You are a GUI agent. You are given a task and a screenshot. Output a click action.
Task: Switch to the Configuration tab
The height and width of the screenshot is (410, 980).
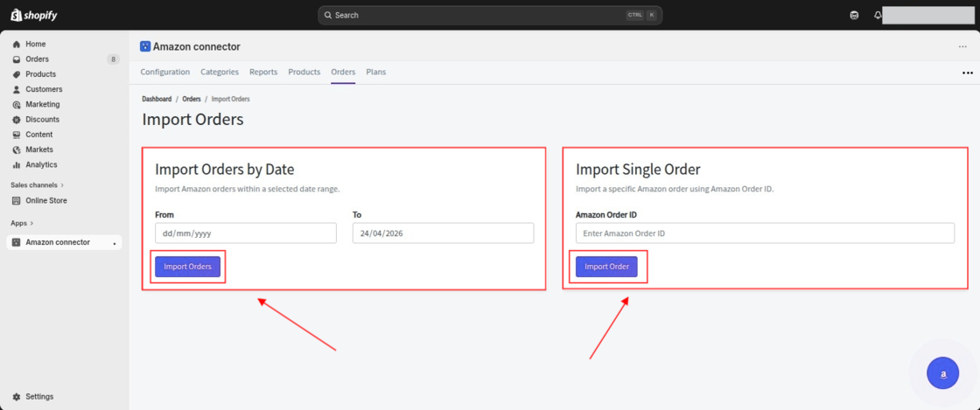(x=165, y=73)
